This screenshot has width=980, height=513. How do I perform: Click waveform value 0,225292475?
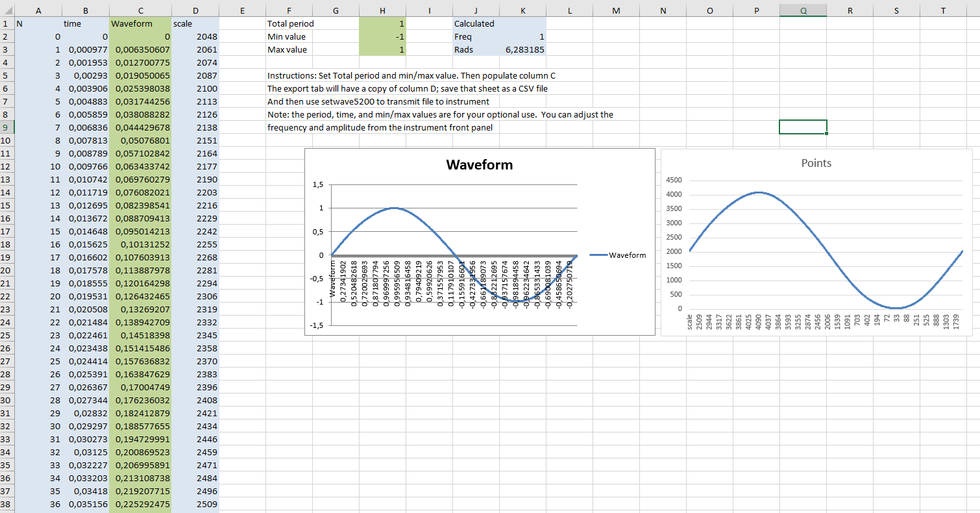tap(140, 504)
